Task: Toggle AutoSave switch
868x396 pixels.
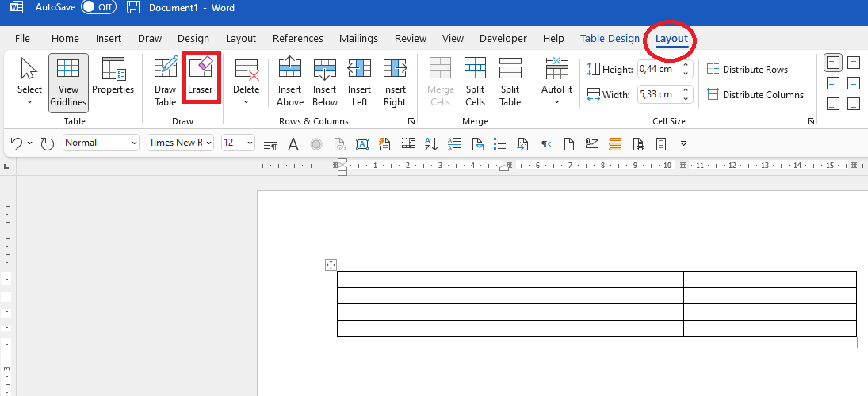Action: click(98, 8)
